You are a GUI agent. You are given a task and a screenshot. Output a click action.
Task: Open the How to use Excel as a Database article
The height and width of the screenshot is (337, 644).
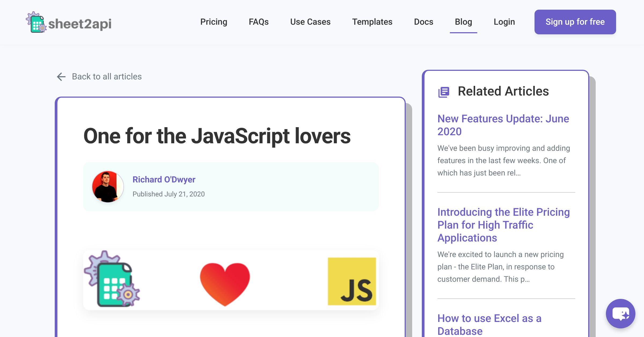[489, 318]
